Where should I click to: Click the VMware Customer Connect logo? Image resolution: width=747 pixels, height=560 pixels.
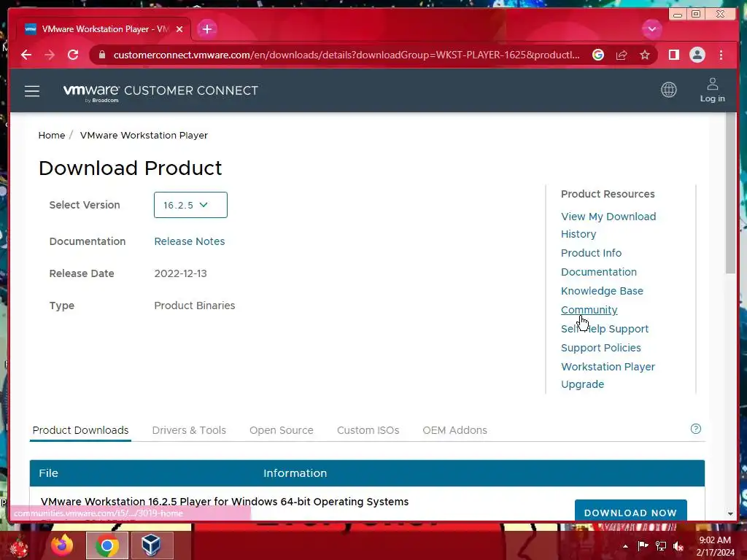tap(160, 91)
